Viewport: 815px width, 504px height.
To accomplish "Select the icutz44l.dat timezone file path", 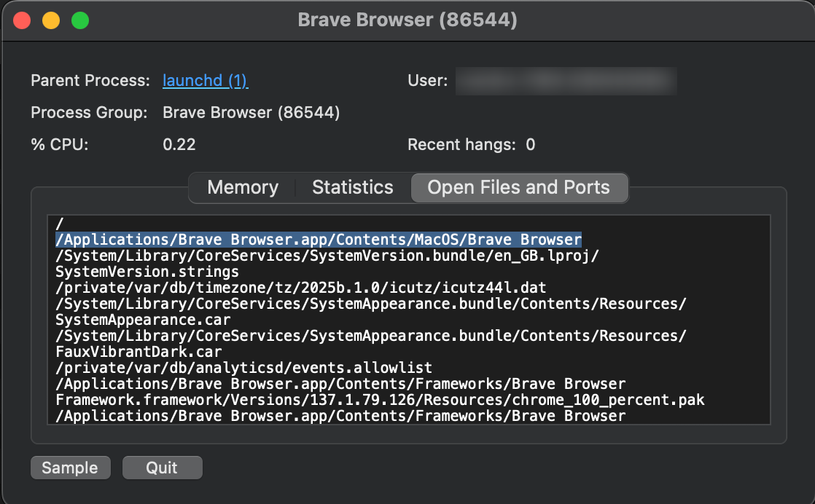I will point(300,287).
